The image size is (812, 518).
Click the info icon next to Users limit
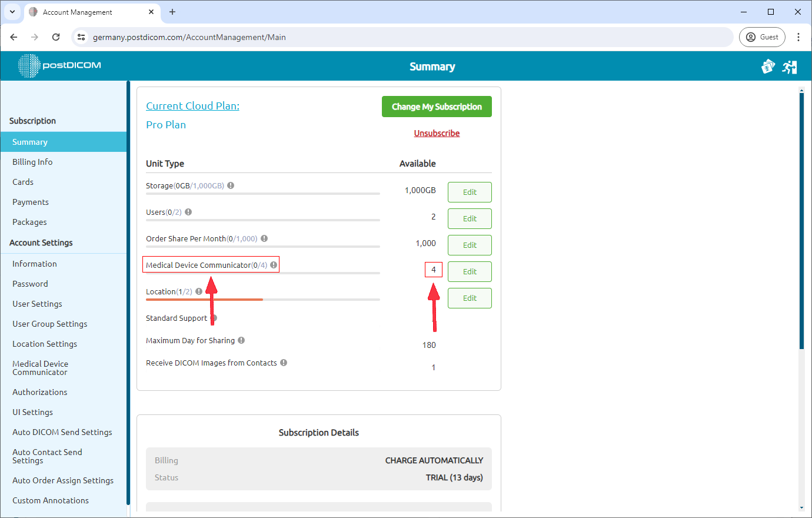click(x=188, y=211)
